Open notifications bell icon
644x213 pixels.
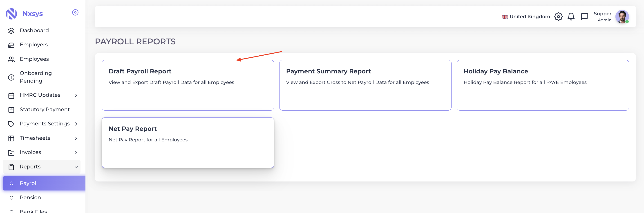pyautogui.click(x=571, y=17)
